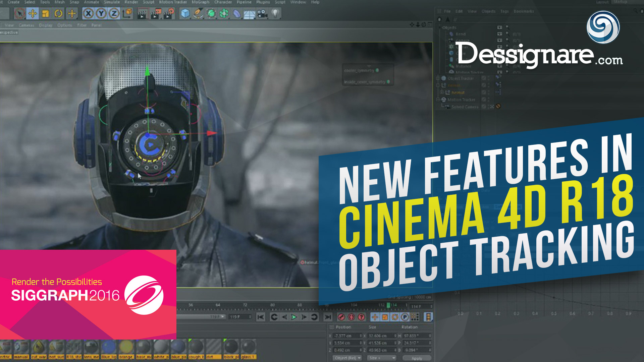
Task: Expand the Object Tracker tree item
Action: coord(438,78)
